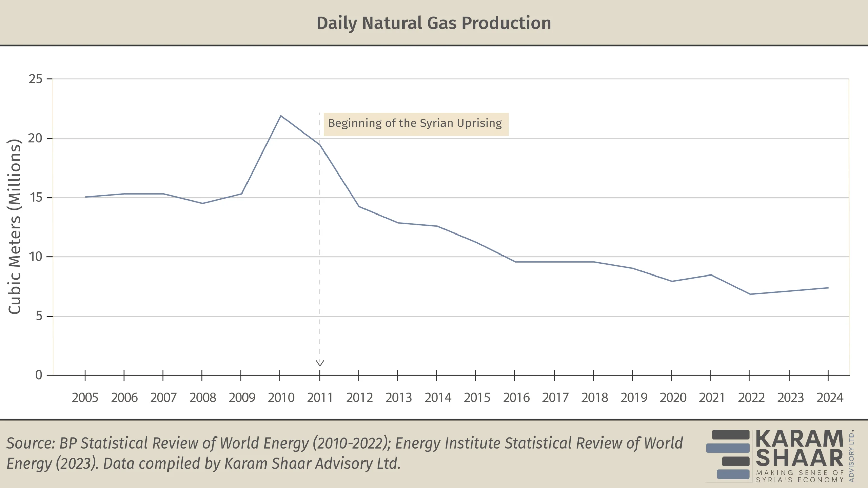This screenshot has width=868, height=488.
Task: Click the 2016 x-axis year label
Action: point(516,398)
